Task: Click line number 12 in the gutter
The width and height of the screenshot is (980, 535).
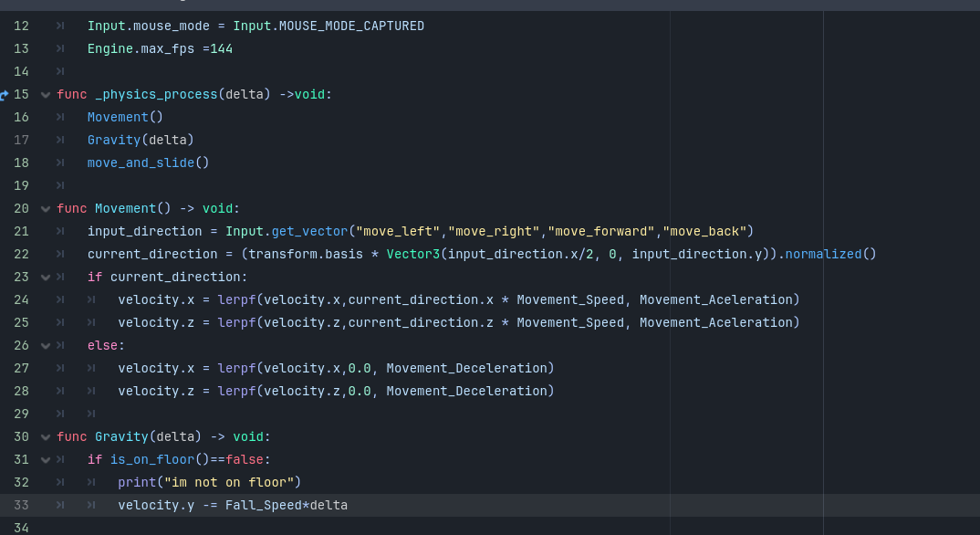Action: [21, 26]
